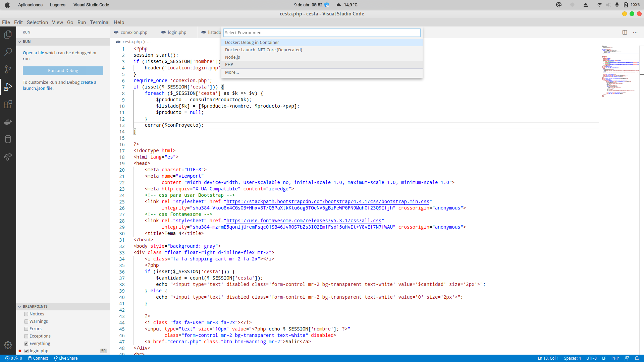Image resolution: width=644 pixels, height=362 pixels.
Task: Toggle the Errors breakpoint checkbox
Action: [x=26, y=329]
